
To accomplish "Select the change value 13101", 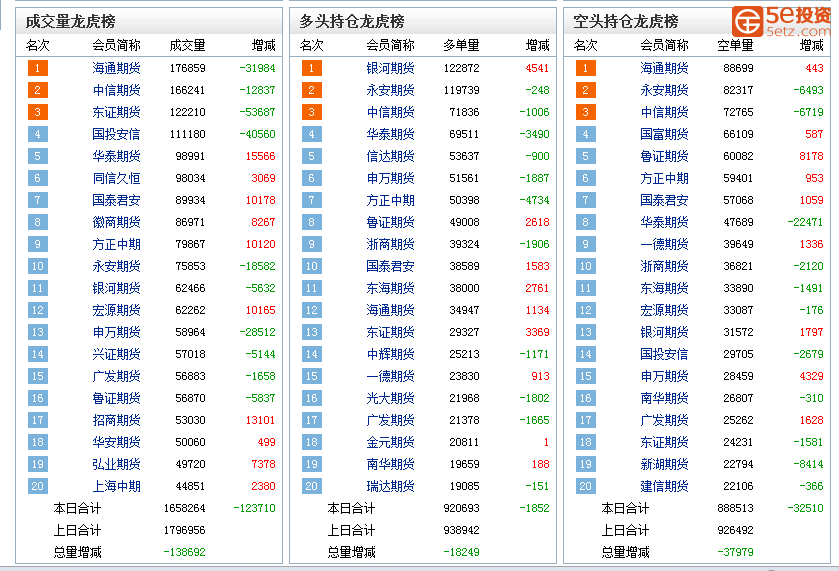I will 261,420.
